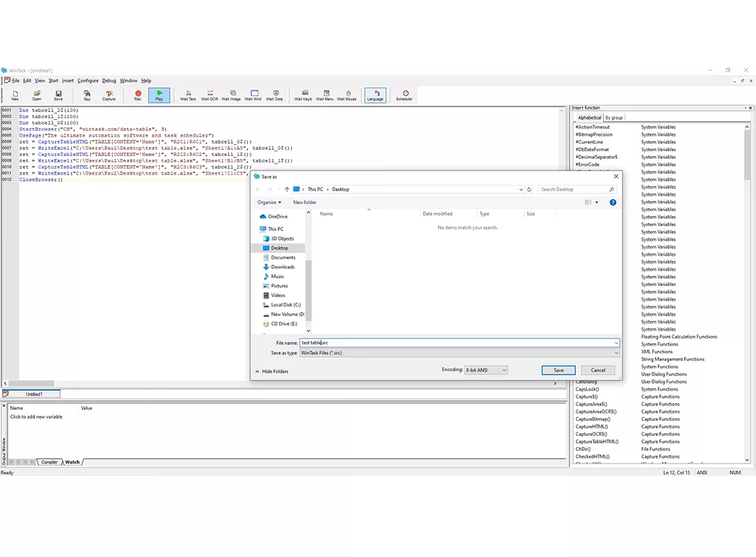Select OneDrive in the navigation pane
The width and height of the screenshot is (756, 557).
(274, 217)
